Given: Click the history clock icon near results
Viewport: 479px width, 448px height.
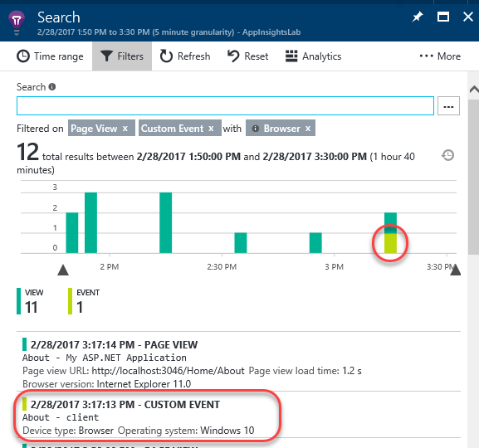Looking at the screenshot, I should pyautogui.click(x=447, y=155).
